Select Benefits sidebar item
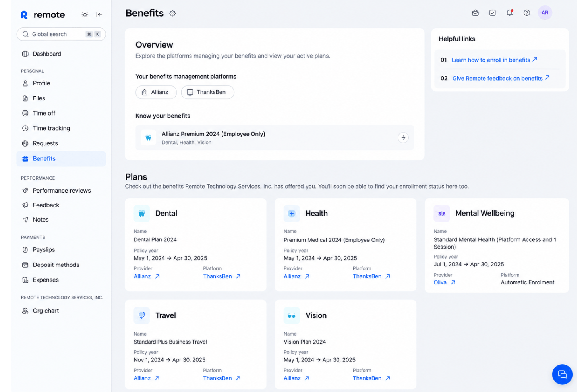Image resolution: width=588 pixels, height=392 pixels. (x=61, y=158)
